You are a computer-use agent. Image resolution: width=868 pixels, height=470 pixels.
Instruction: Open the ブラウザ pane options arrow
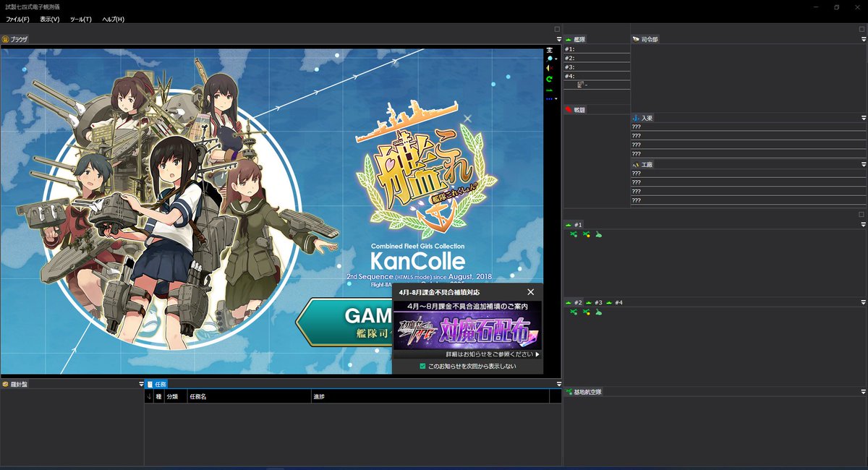click(558, 39)
